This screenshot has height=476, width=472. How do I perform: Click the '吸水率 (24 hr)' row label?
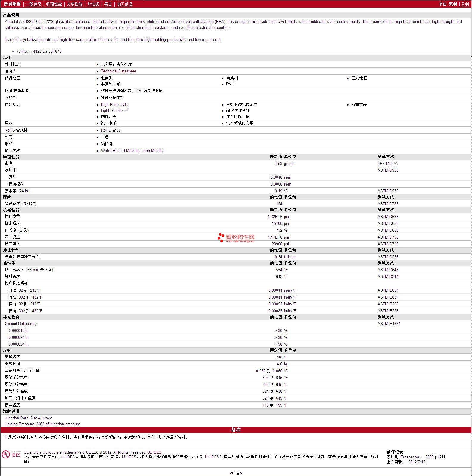17,191
